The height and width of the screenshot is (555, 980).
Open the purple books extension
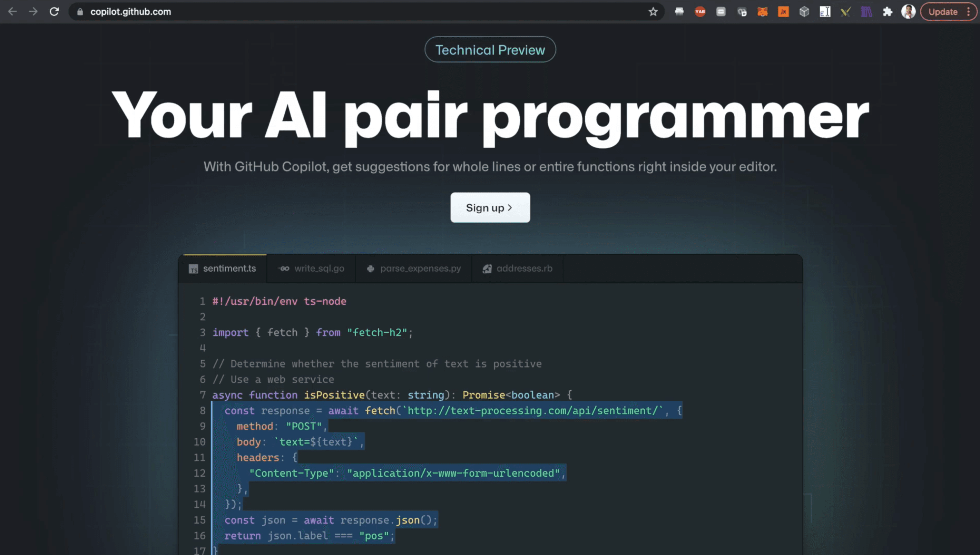pos(867,12)
